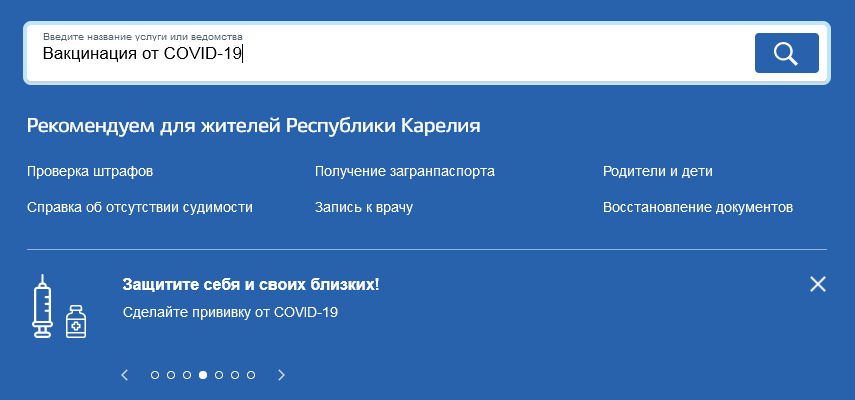This screenshot has width=855, height=400.
Task: Select the first carousel dot
Action: pos(155,375)
